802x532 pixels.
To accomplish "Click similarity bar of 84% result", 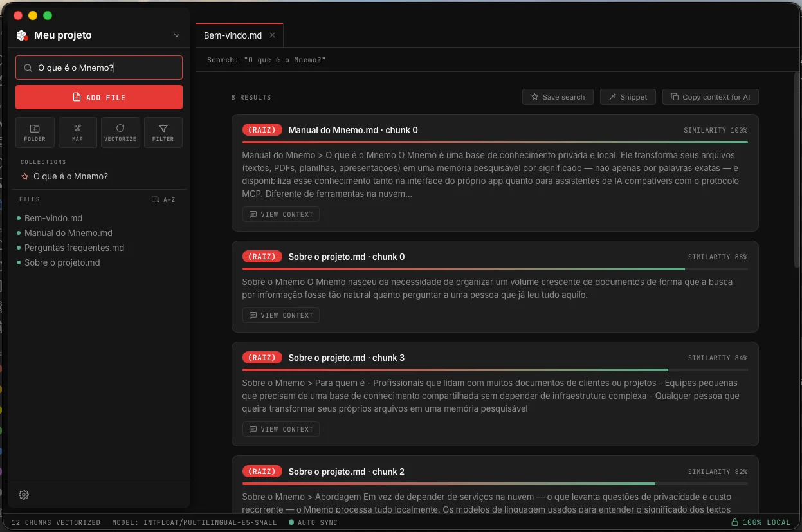I will pos(495,369).
